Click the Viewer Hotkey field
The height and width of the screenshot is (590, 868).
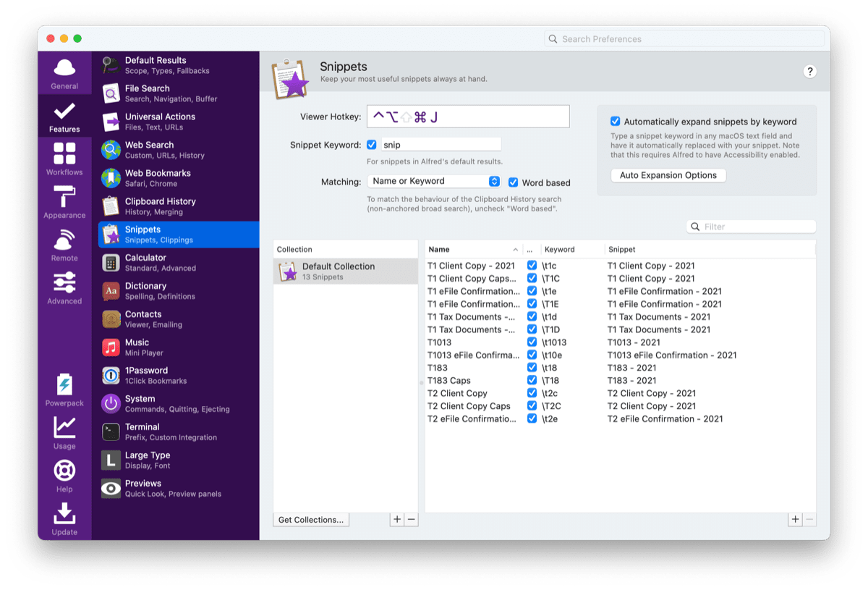468,117
